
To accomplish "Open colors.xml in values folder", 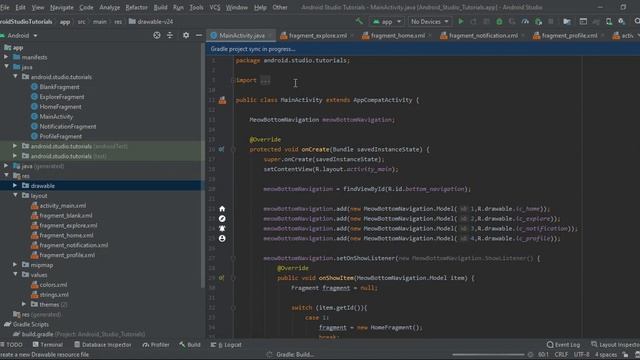I will click(53, 285).
